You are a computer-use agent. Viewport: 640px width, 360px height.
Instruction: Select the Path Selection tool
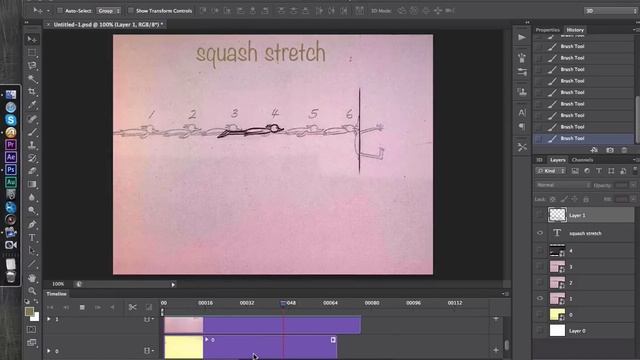[x=32, y=251]
